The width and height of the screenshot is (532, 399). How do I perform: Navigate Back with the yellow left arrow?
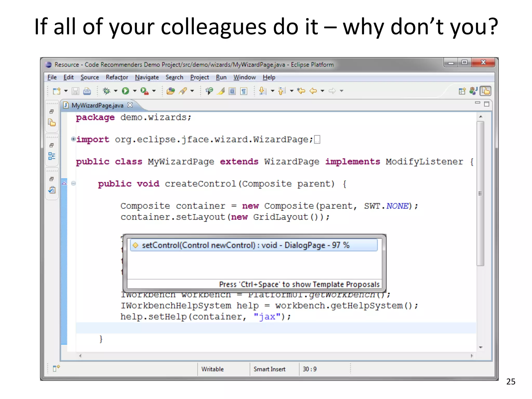coord(313,91)
